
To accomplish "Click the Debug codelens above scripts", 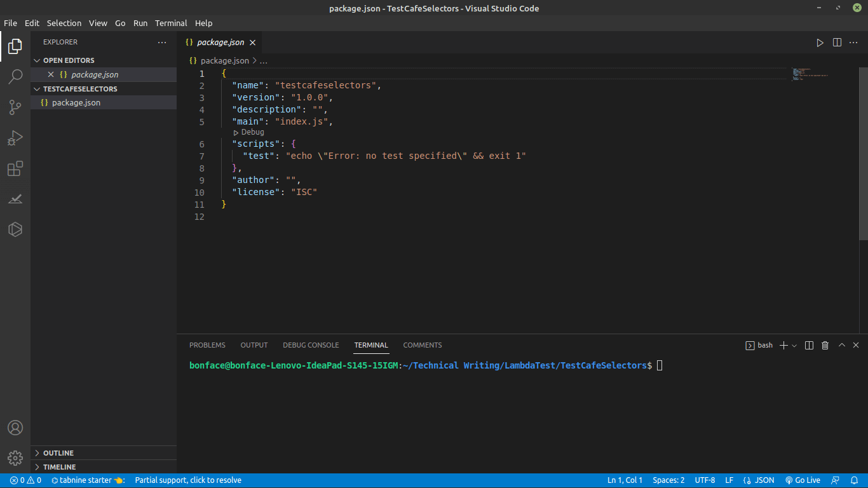I will point(249,132).
